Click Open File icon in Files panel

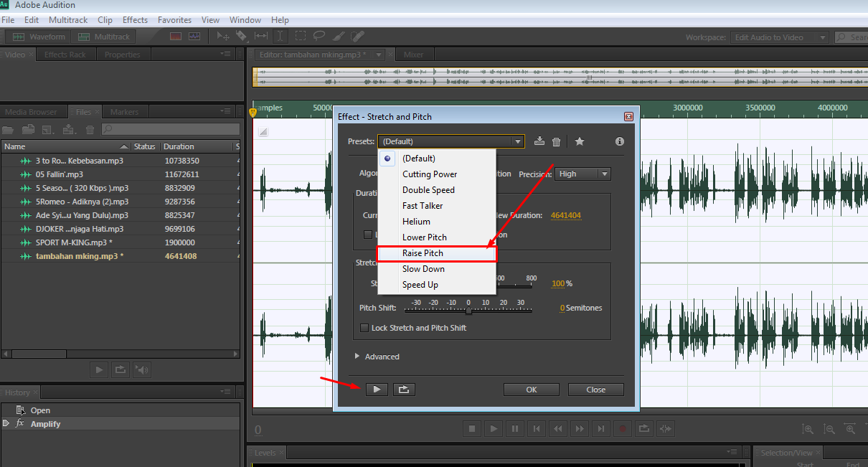(x=9, y=130)
